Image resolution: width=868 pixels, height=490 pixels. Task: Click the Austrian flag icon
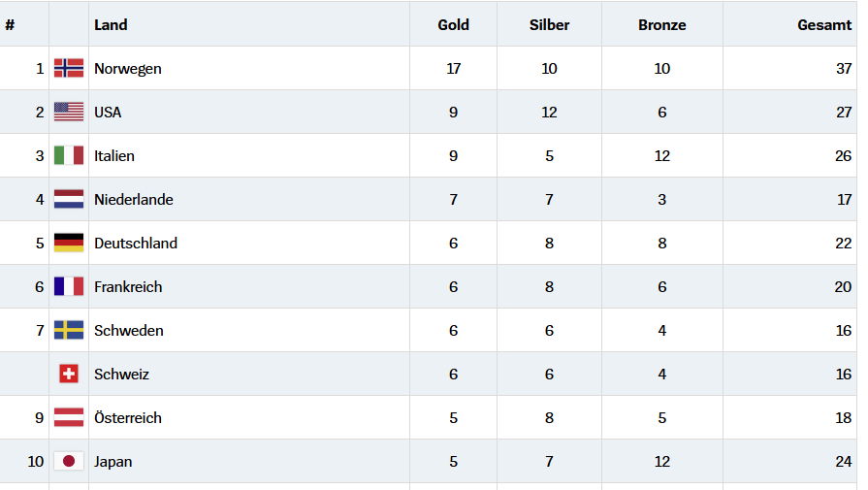[x=69, y=417]
